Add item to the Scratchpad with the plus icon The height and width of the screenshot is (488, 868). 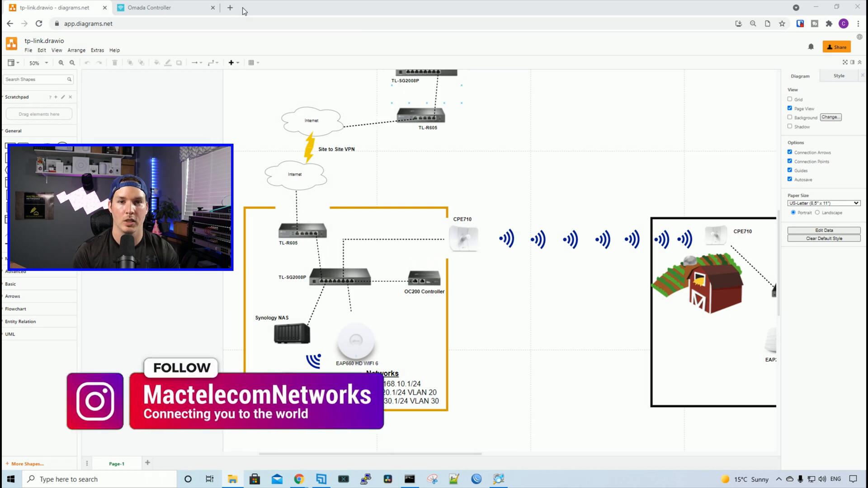(x=56, y=97)
